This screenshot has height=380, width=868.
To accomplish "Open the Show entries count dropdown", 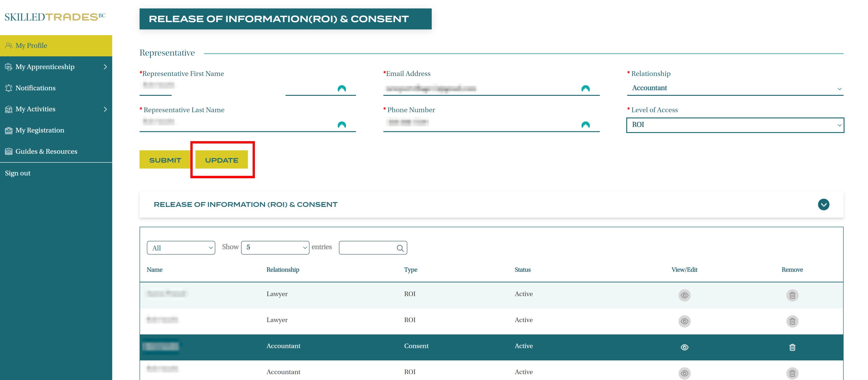I will 275,248.
